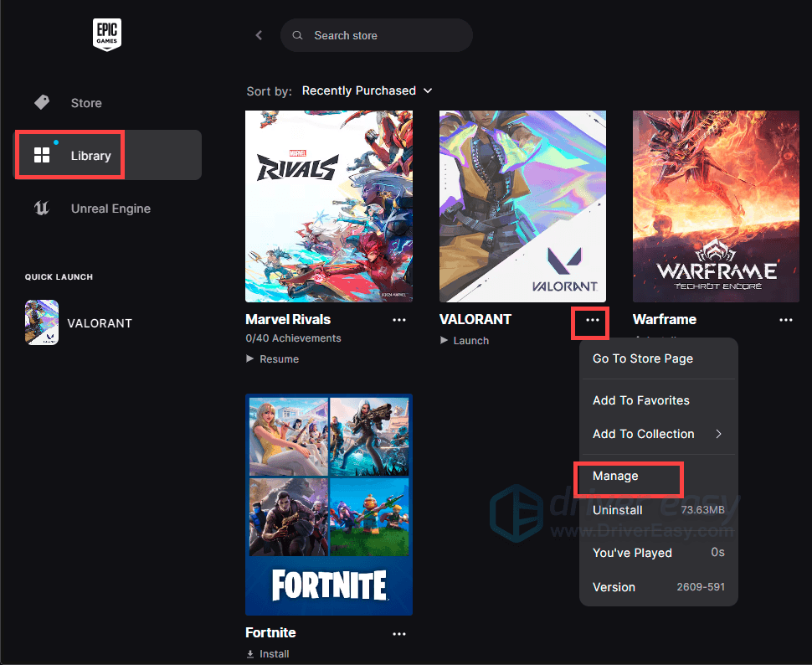Click the Epic Games logo
Viewport: 812px width, 665px height.
click(107, 34)
